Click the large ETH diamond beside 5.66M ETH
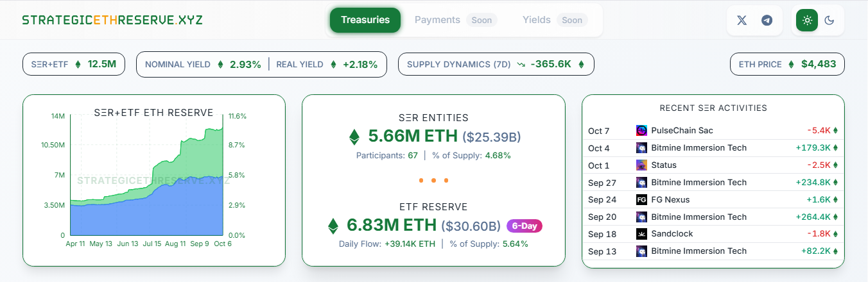 click(354, 137)
